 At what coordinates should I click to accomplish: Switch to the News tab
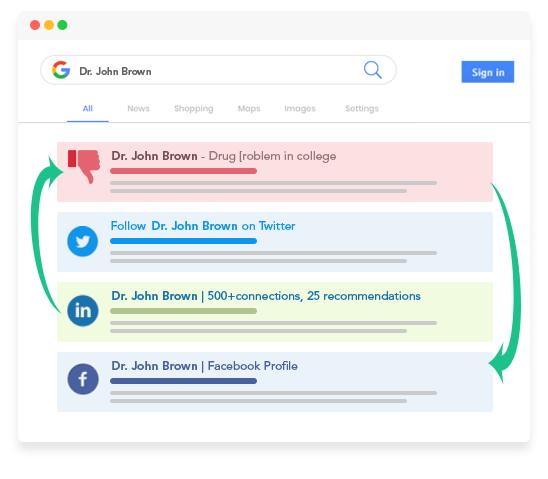[138, 109]
